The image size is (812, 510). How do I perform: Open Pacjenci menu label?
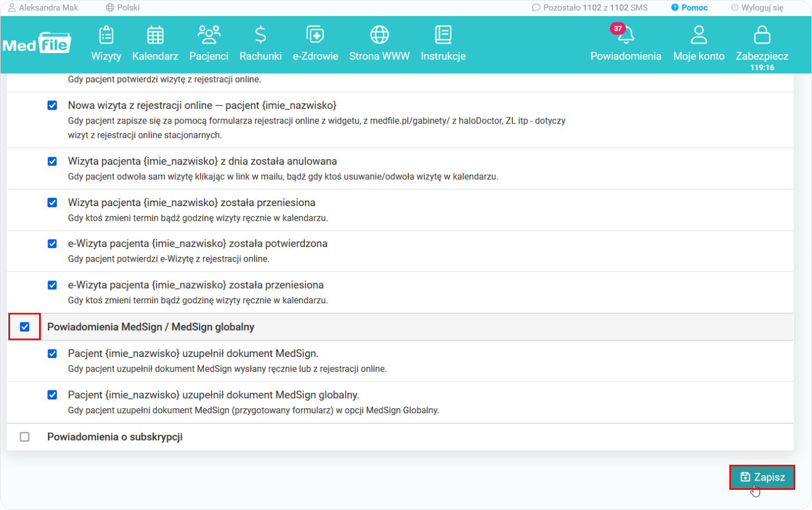pyautogui.click(x=209, y=56)
